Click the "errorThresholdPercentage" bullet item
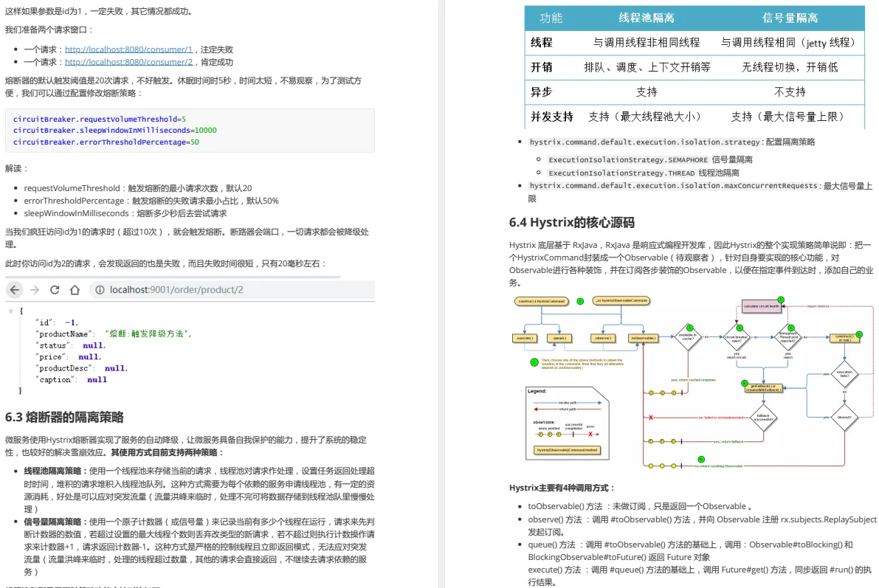879x588 pixels. [151, 201]
